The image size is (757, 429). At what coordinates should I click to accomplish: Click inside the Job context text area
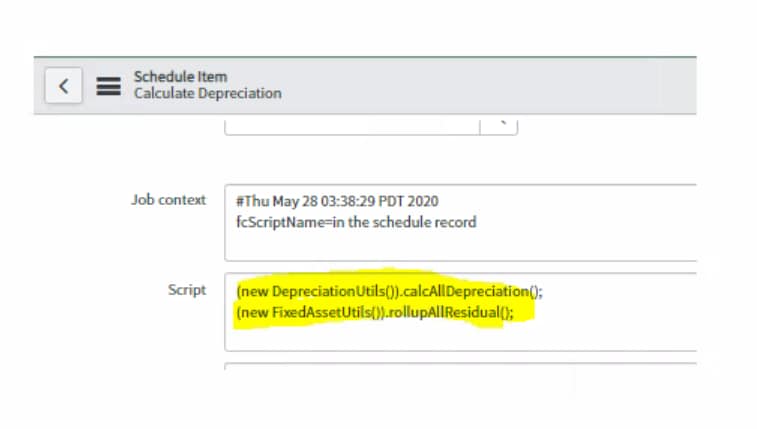tap(461, 223)
